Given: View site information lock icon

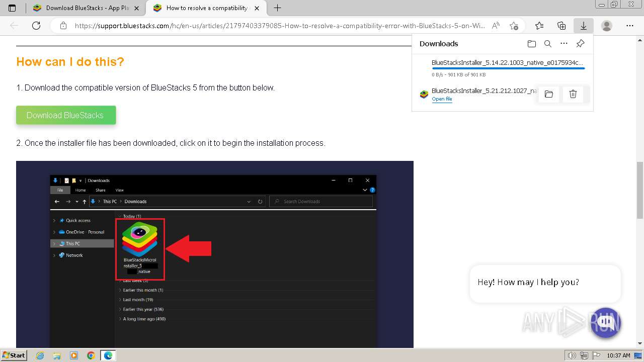Looking at the screenshot, I should pos(63,26).
